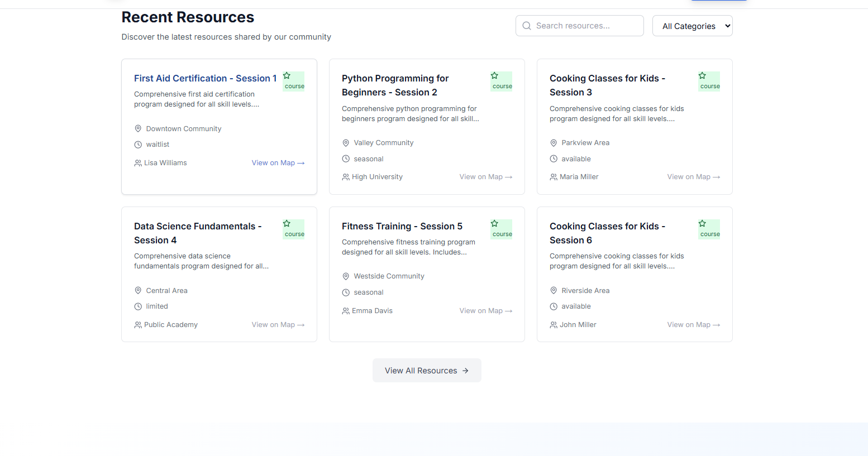View Data Science Fundamentals on map
Screen dimensions: 868x456
(x=278, y=325)
